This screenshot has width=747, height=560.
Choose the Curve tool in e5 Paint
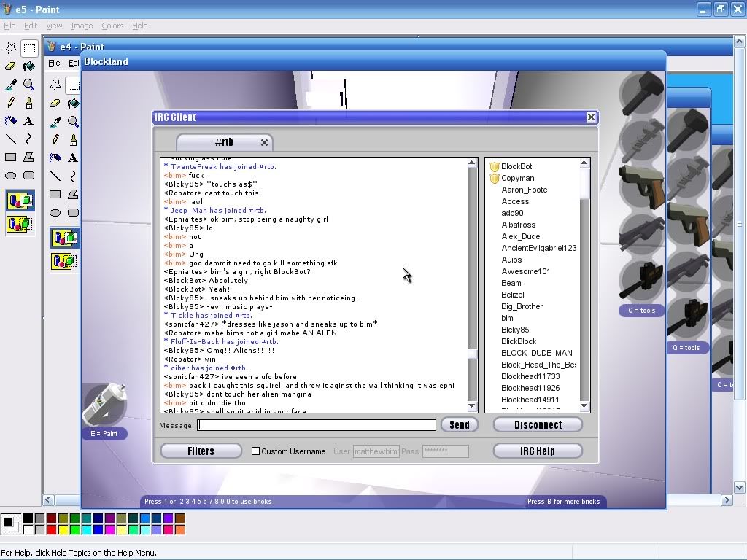[29, 139]
